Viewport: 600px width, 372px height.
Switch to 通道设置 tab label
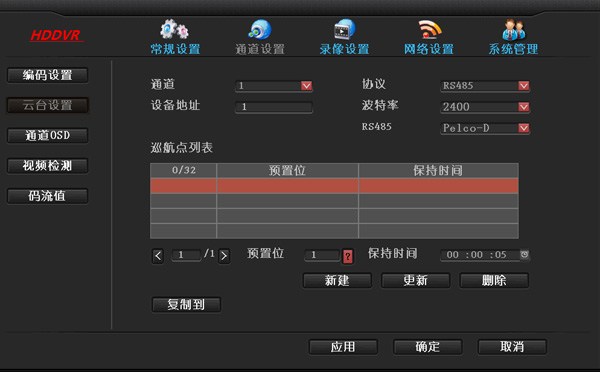coord(260,49)
